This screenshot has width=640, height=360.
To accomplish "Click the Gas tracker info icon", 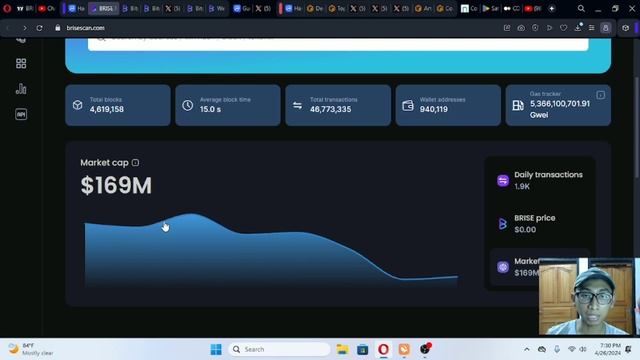I will pos(600,95).
